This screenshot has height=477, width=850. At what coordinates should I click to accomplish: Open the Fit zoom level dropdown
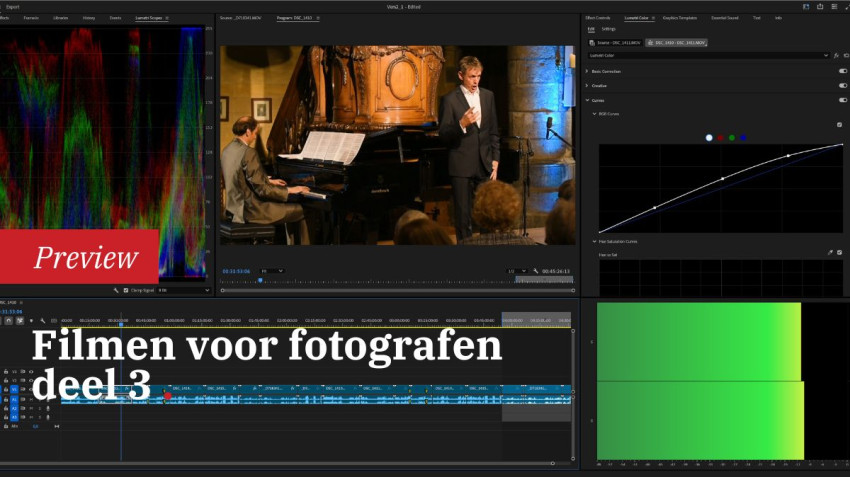click(x=272, y=271)
